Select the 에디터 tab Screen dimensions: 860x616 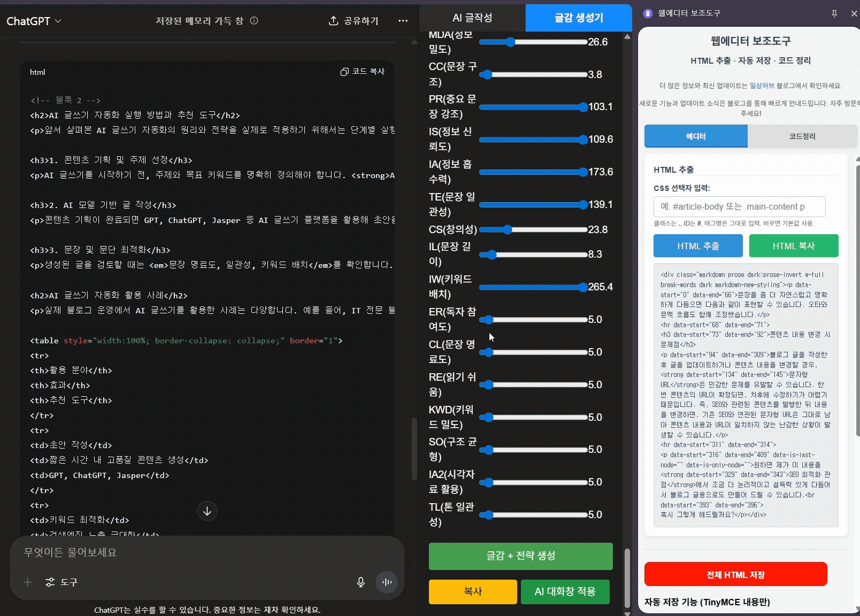point(696,136)
